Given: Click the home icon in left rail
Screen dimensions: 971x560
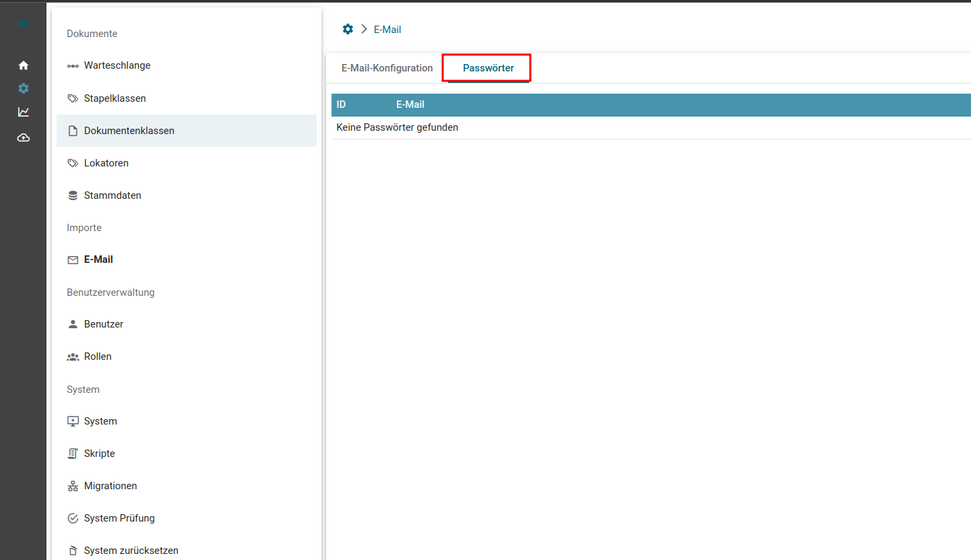Looking at the screenshot, I should [x=24, y=65].
